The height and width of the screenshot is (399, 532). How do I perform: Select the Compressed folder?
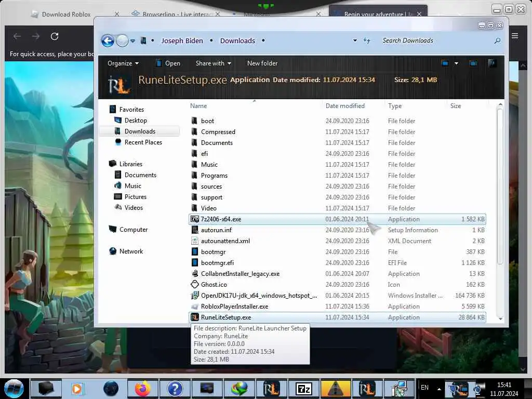coord(337,131)
